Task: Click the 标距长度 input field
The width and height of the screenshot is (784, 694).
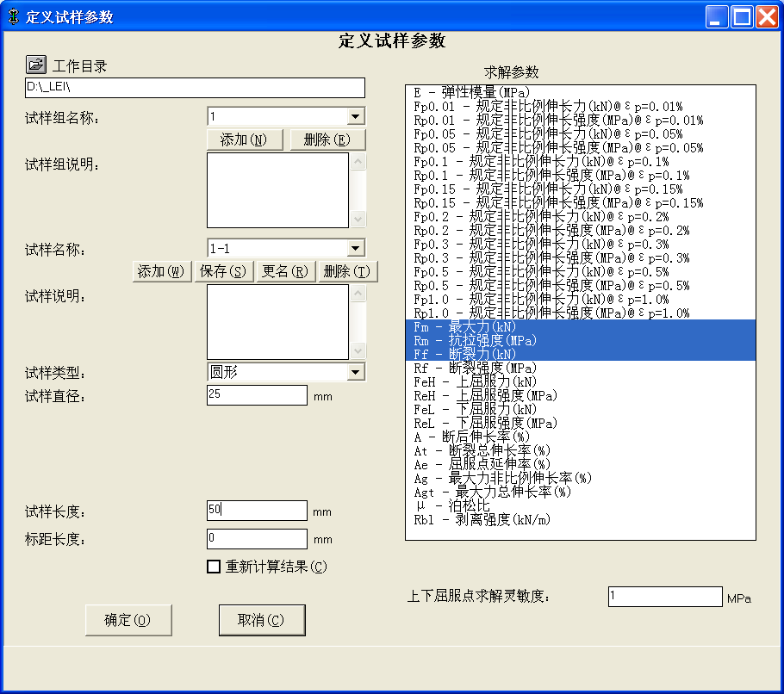Action: point(257,539)
